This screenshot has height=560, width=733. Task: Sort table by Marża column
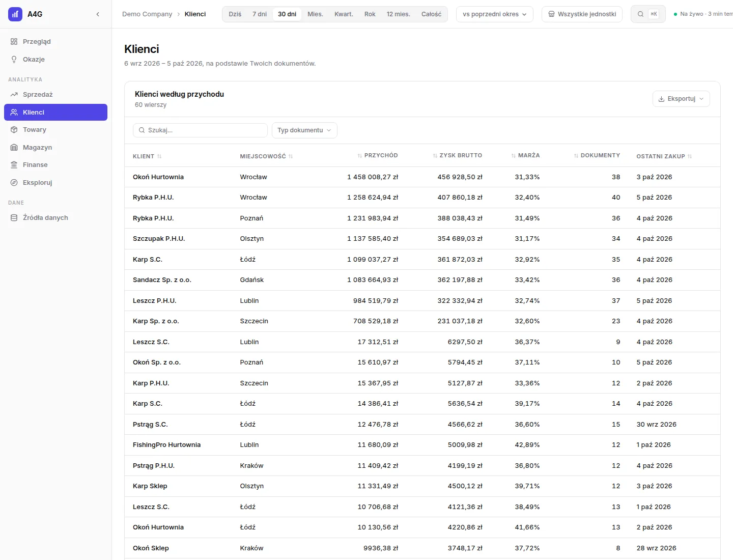tap(525, 155)
